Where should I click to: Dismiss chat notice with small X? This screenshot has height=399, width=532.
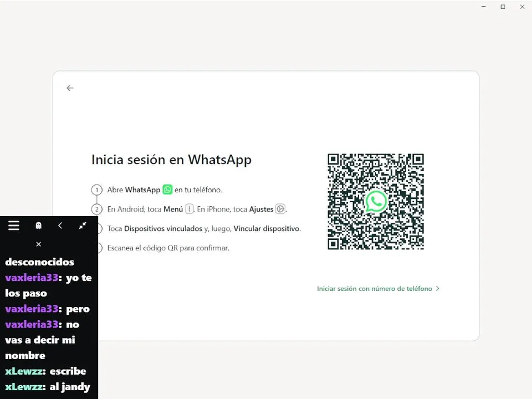[39, 244]
